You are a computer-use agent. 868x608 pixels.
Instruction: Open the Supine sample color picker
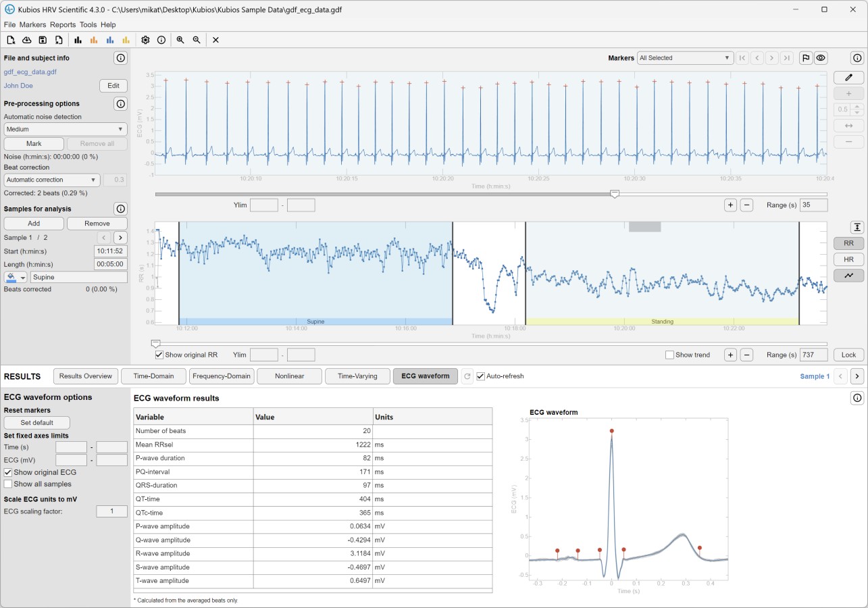16,277
